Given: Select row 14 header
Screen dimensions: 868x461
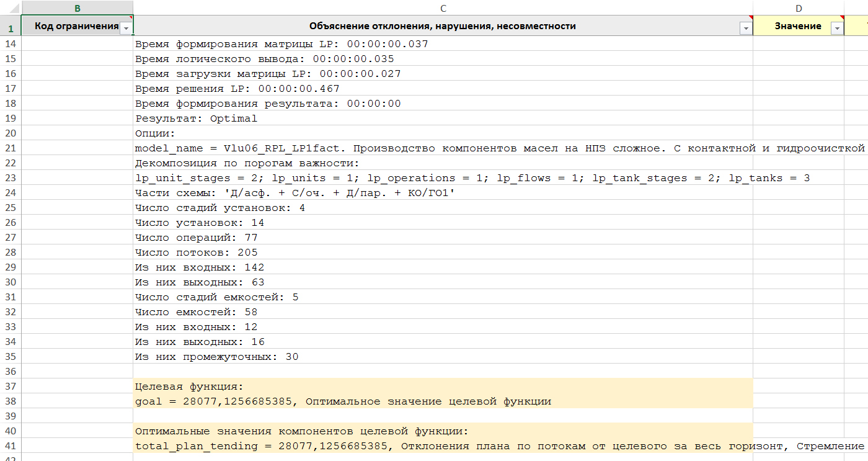Looking at the screenshot, I should coord(11,44).
